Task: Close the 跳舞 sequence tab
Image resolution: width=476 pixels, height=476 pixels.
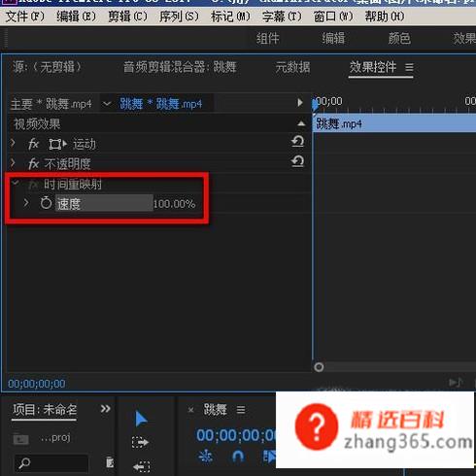Action: click(x=191, y=410)
